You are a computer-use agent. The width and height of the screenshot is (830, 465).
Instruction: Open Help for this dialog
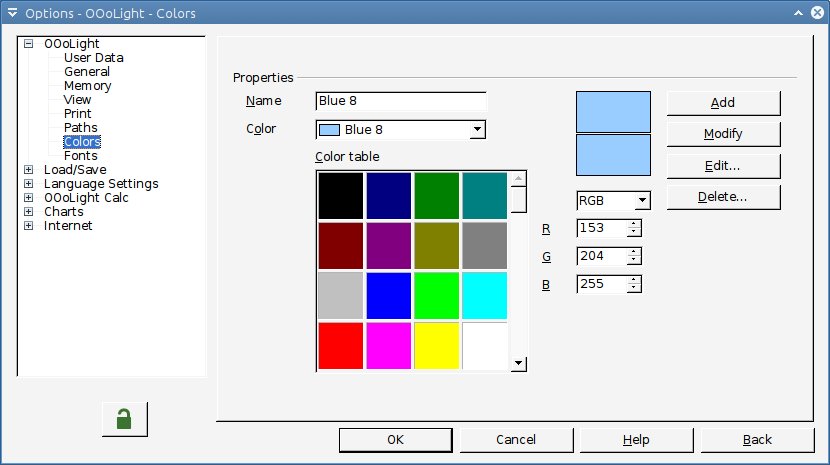pos(636,440)
